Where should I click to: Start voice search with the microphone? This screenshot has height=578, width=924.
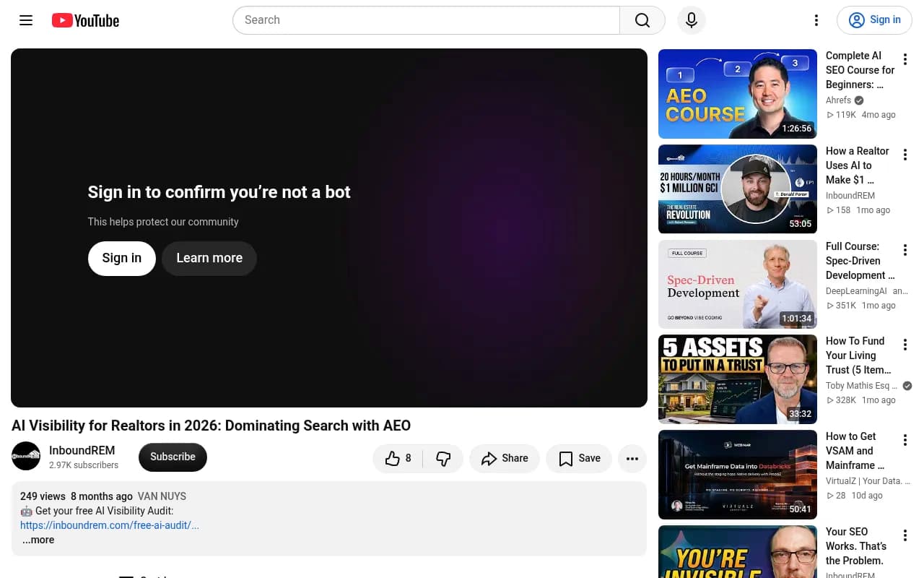tap(691, 20)
